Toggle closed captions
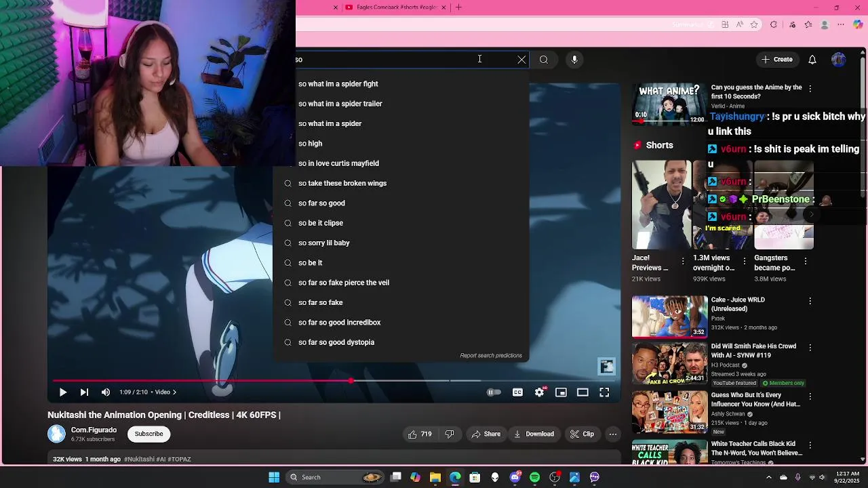 click(x=517, y=392)
